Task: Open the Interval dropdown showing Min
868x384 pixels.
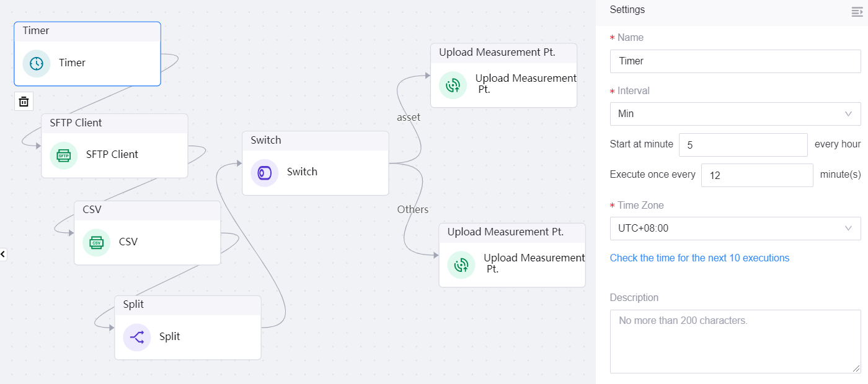Action: click(x=735, y=114)
